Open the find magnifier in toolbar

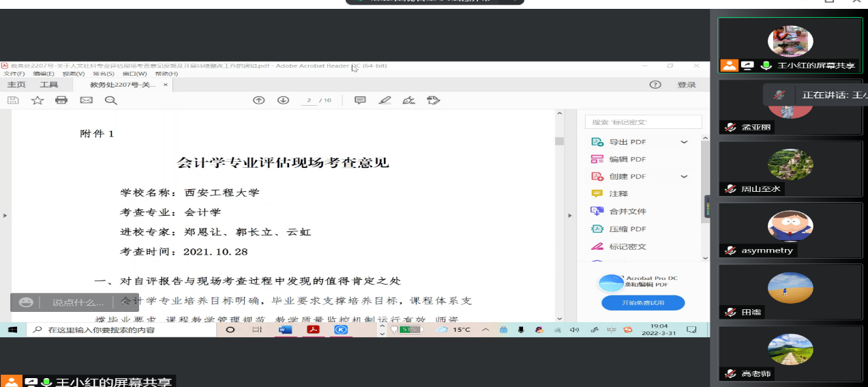pyautogui.click(x=110, y=100)
